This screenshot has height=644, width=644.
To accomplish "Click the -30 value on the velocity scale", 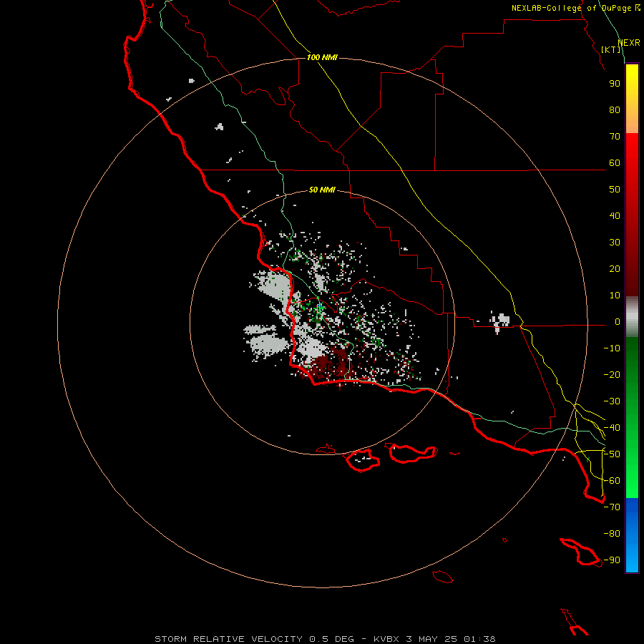I will pos(612,401).
